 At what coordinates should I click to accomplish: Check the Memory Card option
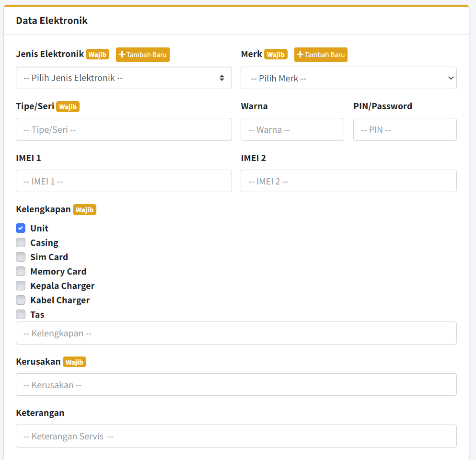(21, 271)
